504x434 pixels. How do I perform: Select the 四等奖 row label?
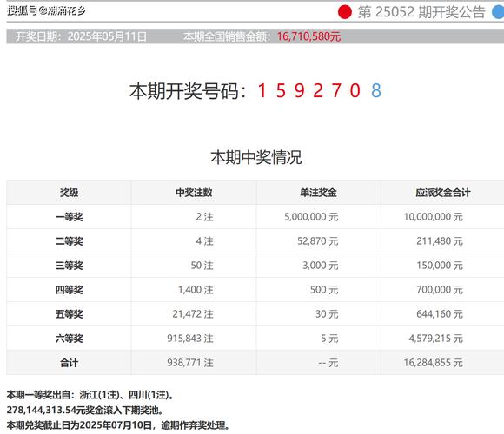pyautogui.click(x=70, y=290)
